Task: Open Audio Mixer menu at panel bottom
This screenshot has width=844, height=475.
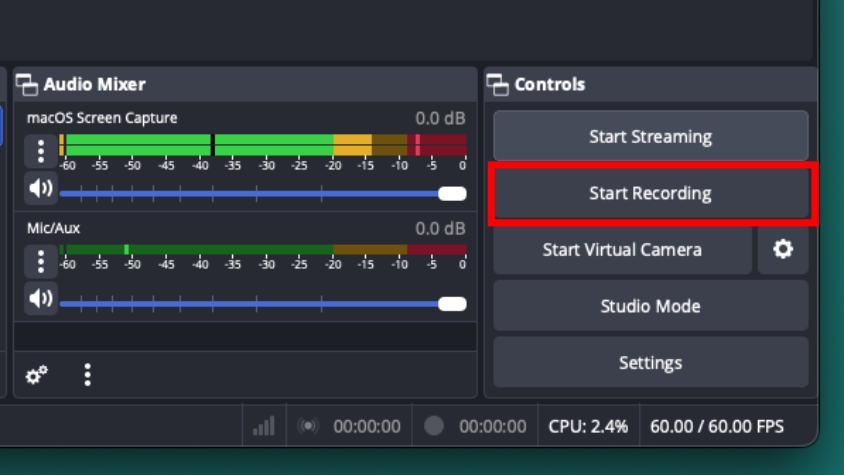Action: (x=88, y=375)
